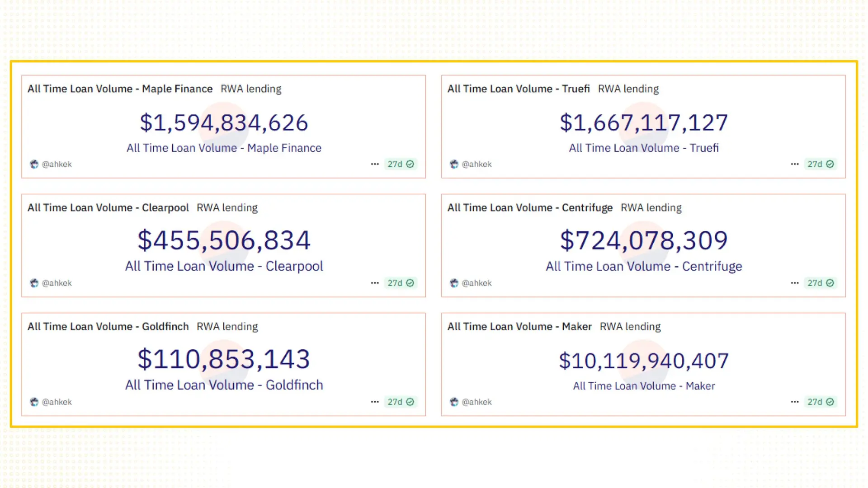868x488 pixels.
Task: Open three-dot menu on Maker card
Action: pos(795,402)
